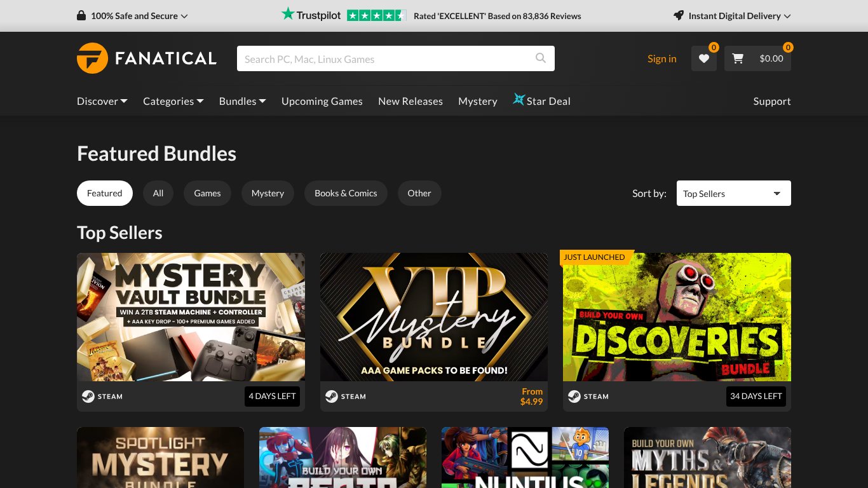Open the Top Sellers sort dropdown
868x488 pixels.
[x=734, y=193]
